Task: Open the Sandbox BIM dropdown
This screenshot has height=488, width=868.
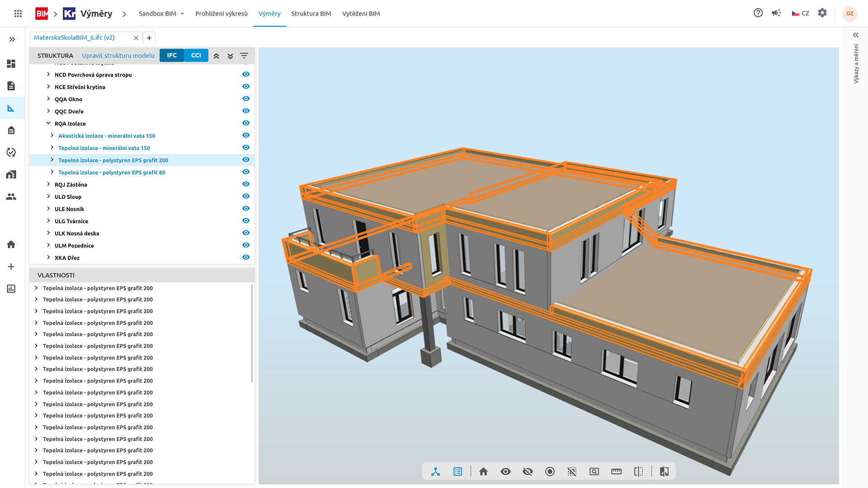Action: (161, 14)
